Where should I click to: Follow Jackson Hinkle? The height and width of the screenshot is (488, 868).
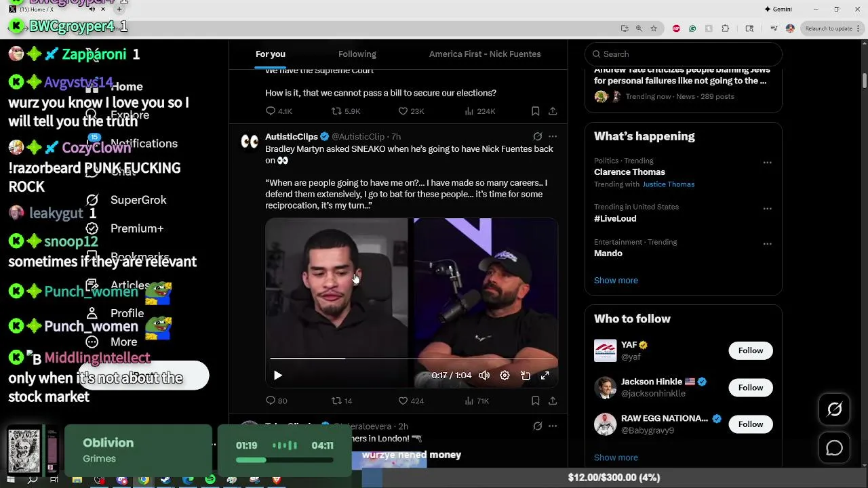751,388
